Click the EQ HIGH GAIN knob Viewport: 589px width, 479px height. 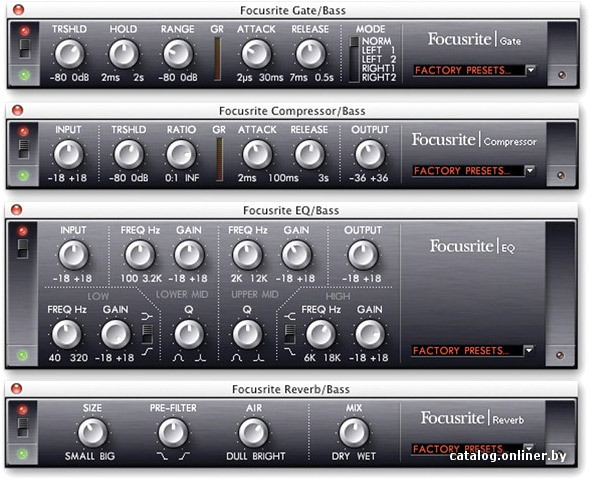[x=370, y=334]
